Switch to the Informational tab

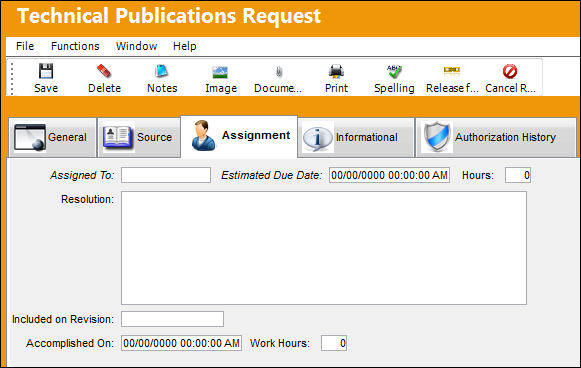coord(356,137)
